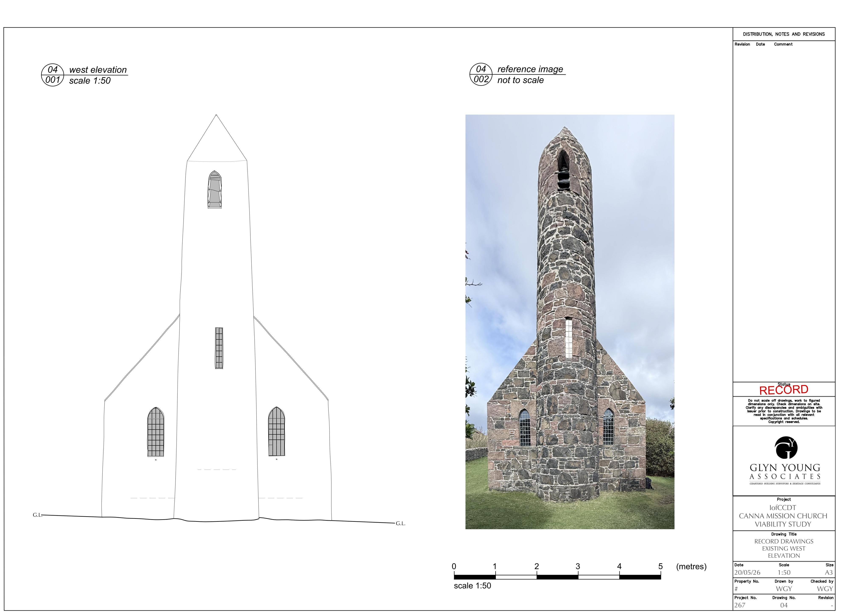Click the 'west elevation' drawing title
868x614 pixels.
tap(98, 70)
